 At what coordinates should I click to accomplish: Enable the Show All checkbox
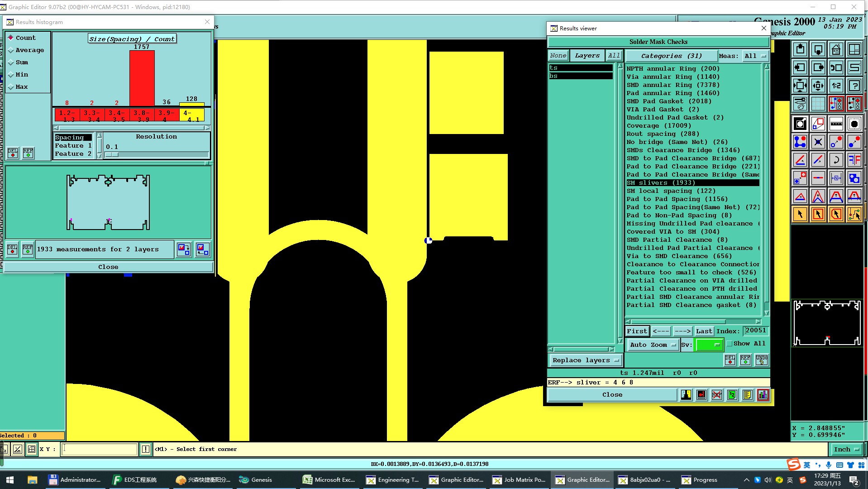(x=730, y=344)
